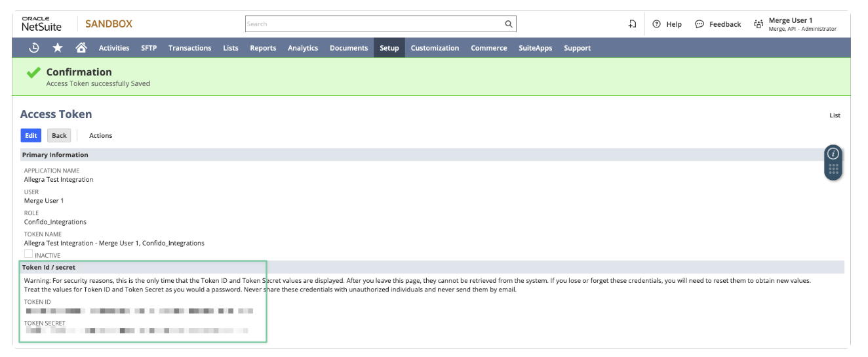Click the search magnifier icon
This screenshot has width=868, height=357.
click(x=509, y=24)
